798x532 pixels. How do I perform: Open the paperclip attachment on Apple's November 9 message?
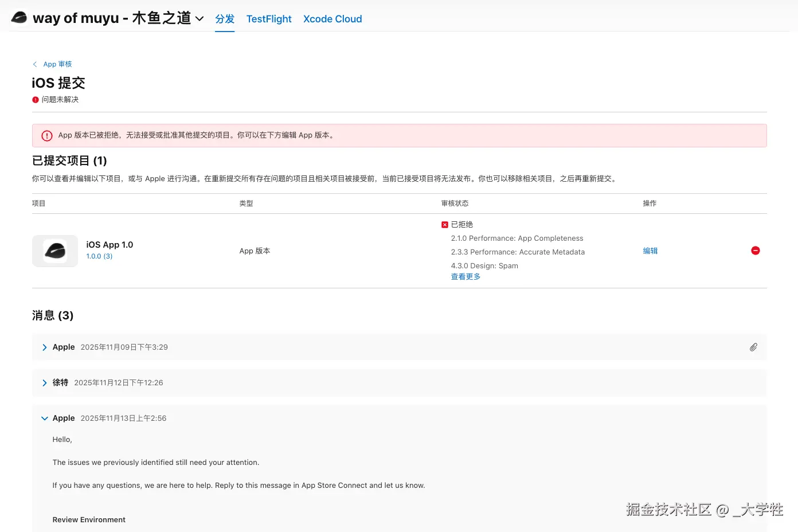[753, 347]
